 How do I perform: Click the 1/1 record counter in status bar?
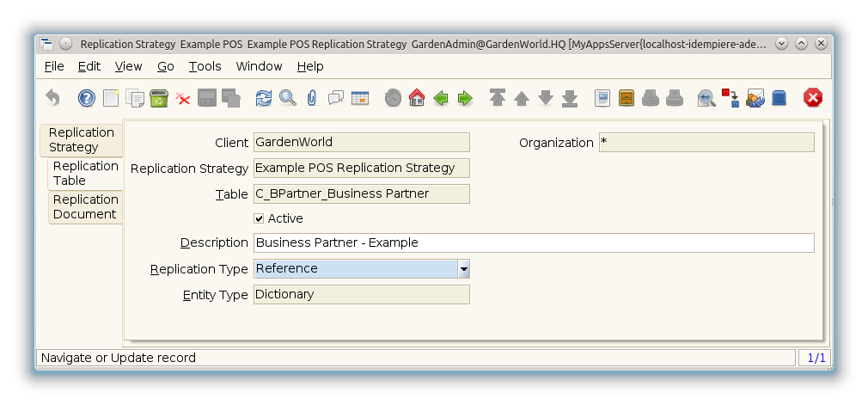point(814,358)
